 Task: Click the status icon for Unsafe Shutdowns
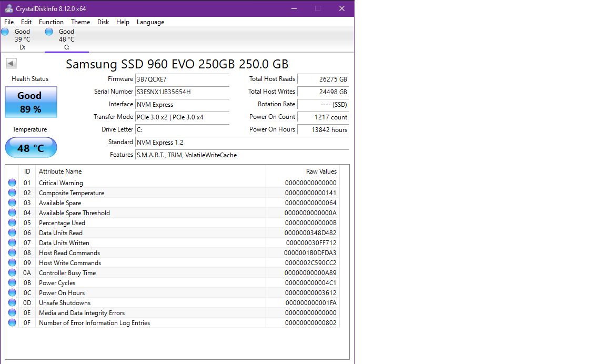[x=12, y=302]
